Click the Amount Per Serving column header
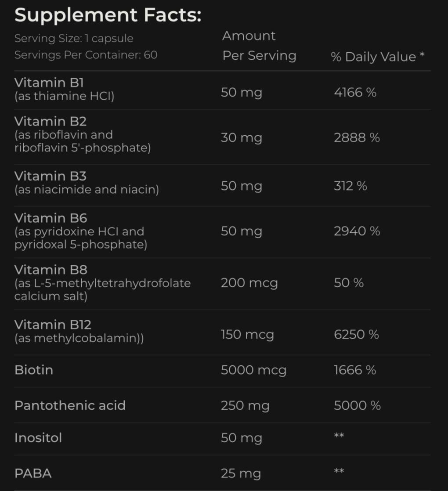The width and height of the screenshot is (448, 491). click(x=259, y=46)
